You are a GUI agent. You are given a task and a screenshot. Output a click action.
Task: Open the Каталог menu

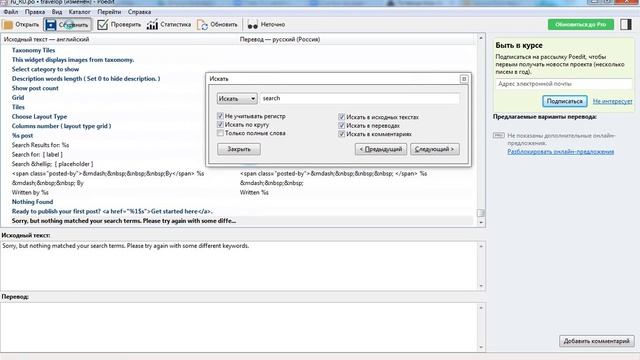[80, 12]
